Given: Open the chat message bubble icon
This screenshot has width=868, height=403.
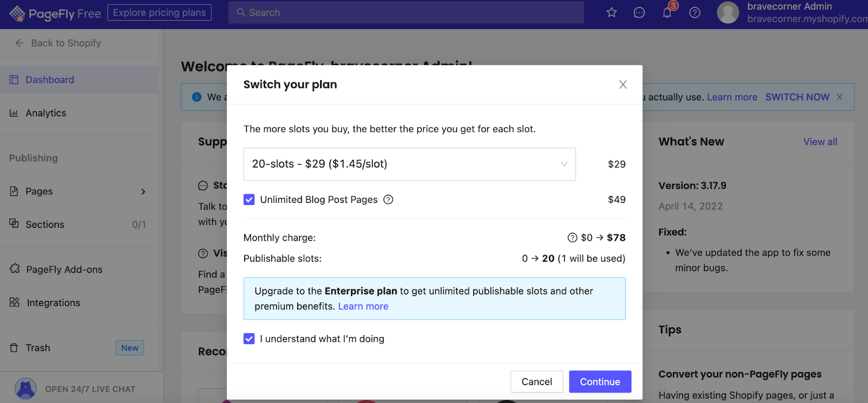Looking at the screenshot, I should [x=639, y=12].
